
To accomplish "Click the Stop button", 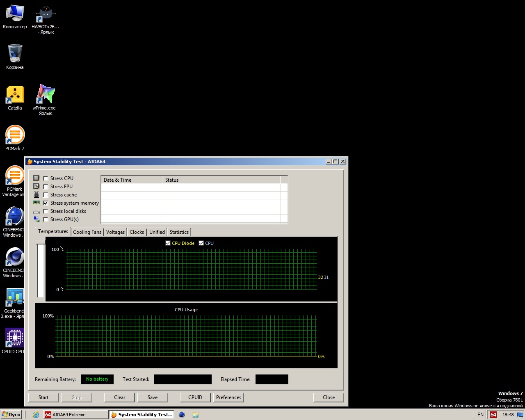I will [x=77, y=397].
